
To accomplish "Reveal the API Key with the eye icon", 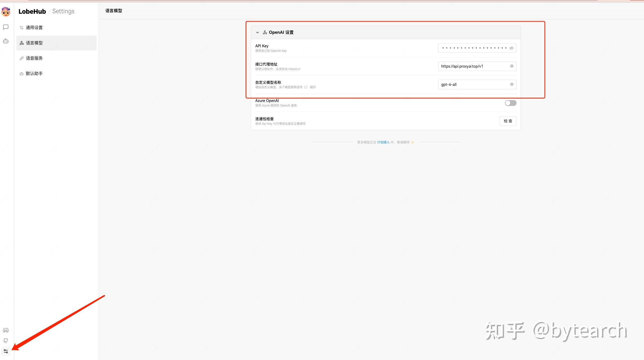I will (x=511, y=48).
